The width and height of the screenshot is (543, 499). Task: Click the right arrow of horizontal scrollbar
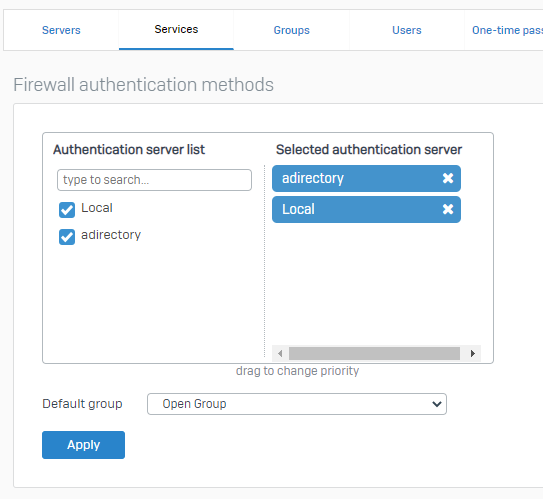pos(473,354)
